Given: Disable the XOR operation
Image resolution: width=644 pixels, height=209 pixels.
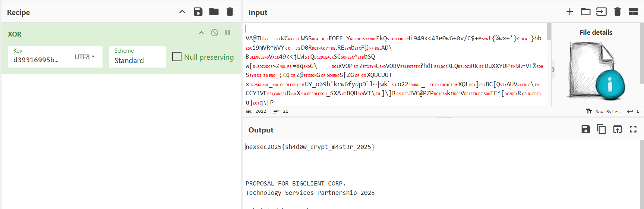Looking at the screenshot, I should pyautogui.click(x=214, y=33).
